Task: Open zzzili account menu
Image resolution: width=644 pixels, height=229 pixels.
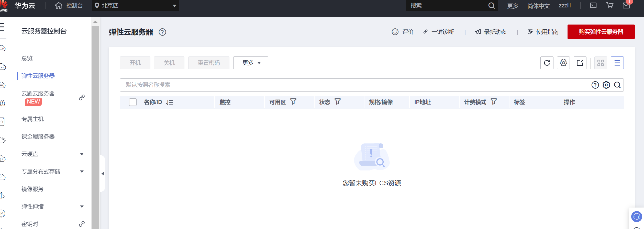Action: click(565, 6)
